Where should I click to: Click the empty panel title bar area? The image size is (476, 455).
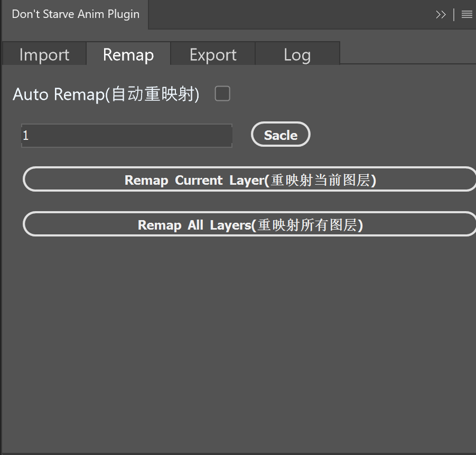(x=291, y=15)
